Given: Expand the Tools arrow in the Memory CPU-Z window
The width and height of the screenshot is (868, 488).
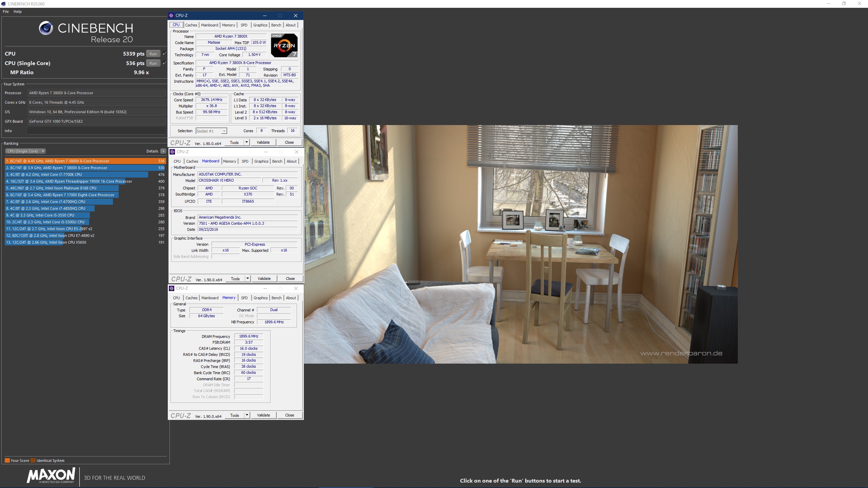Looking at the screenshot, I should coord(247,415).
